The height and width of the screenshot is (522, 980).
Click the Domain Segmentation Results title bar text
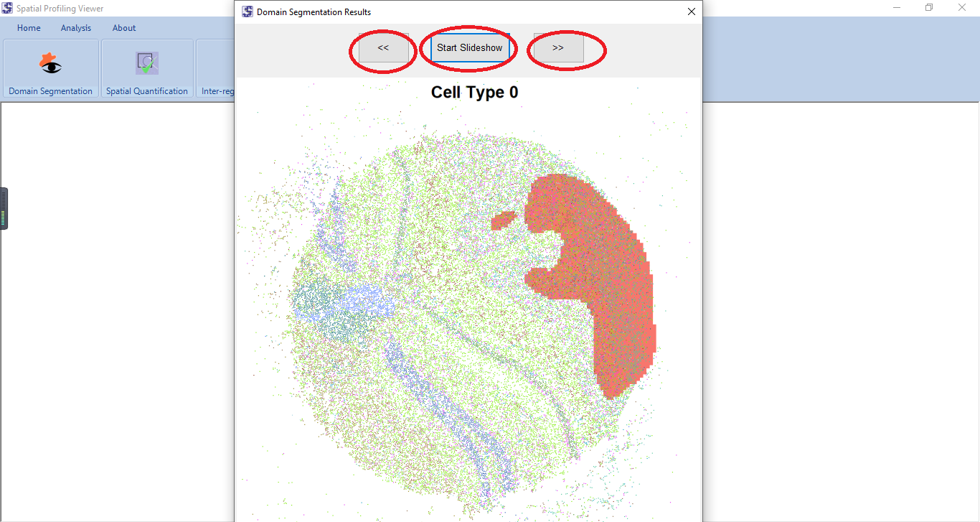pyautogui.click(x=314, y=12)
